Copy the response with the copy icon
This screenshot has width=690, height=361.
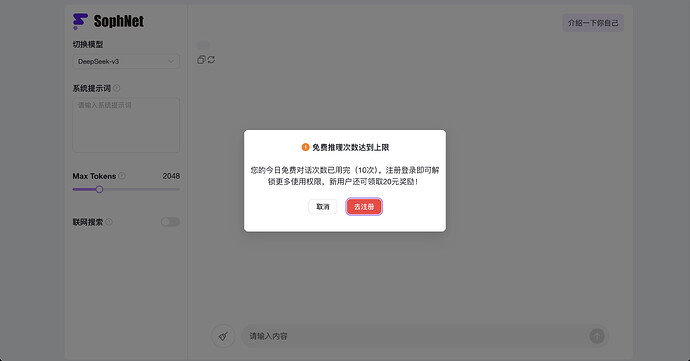point(201,59)
